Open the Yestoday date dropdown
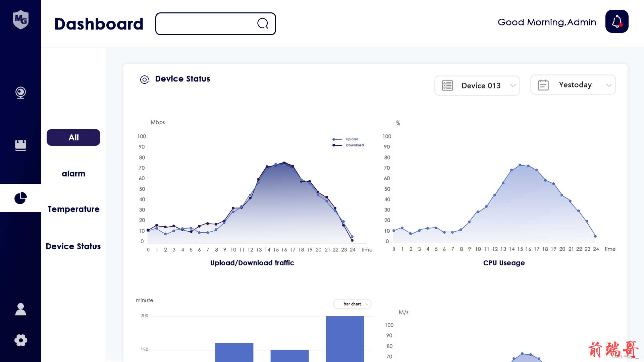 (x=573, y=85)
